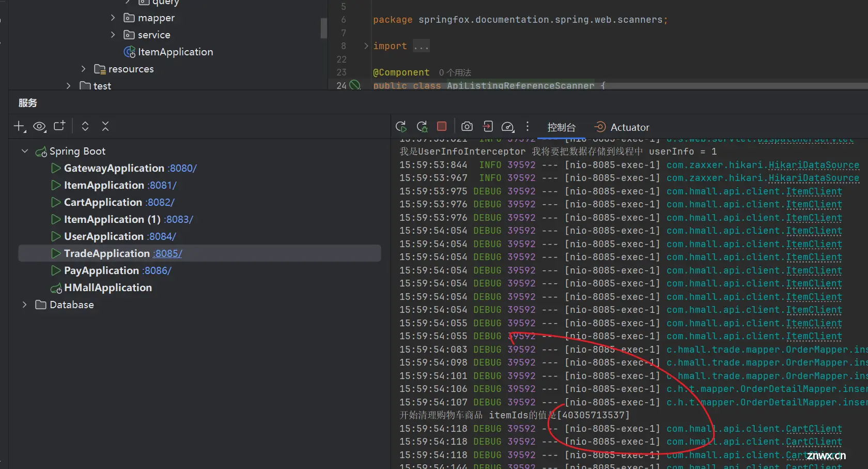Open CartClient link on first 15:59:54:118 line
The image size is (868, 469).
coord(814,429)
